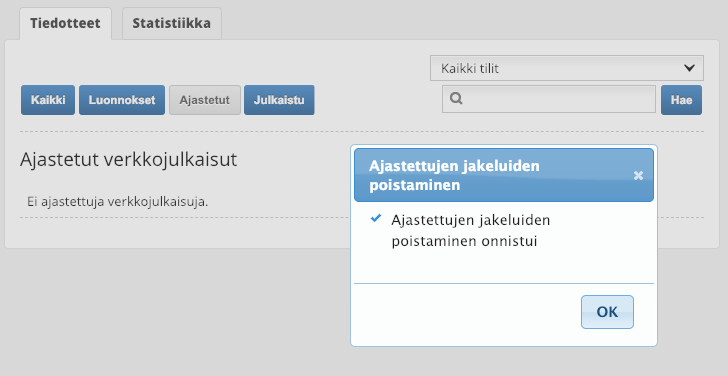Open the Kaikki tilit chevron arrow

pos(689,68)
